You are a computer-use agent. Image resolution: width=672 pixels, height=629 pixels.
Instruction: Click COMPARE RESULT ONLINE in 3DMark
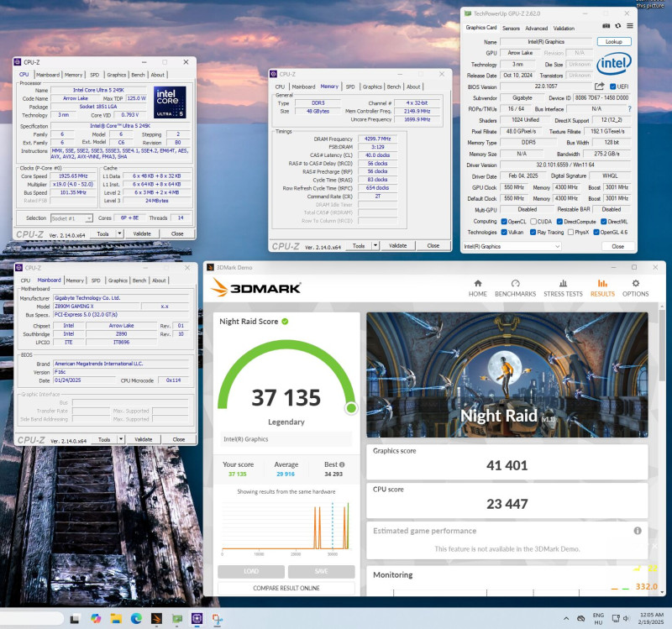[286, 588]
